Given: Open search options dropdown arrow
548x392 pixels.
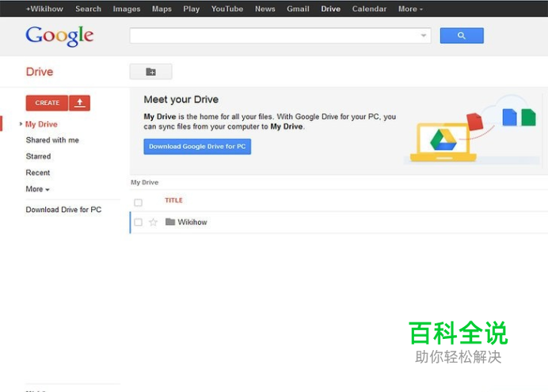Looking at the screenshot, I should [x=423, y=36].
